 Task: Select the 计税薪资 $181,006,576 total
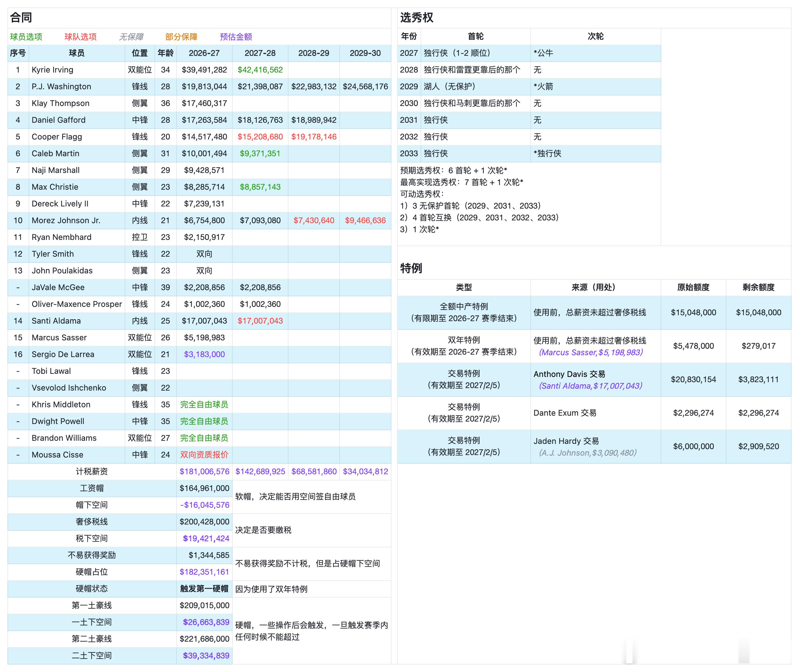click(204, 472)
